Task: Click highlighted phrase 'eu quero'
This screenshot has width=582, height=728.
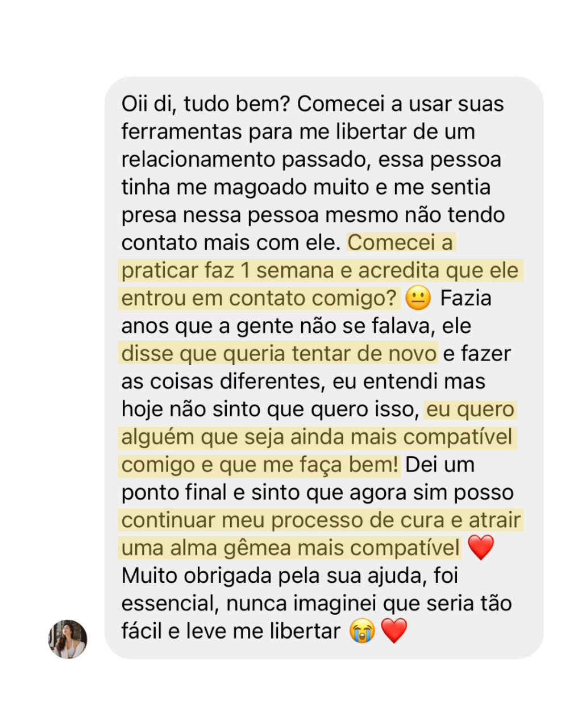Action: coord(471,409)
